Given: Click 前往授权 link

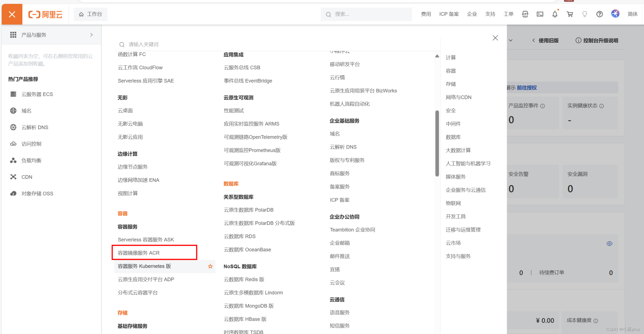Looking at the screenshot, I should (527, 88).
